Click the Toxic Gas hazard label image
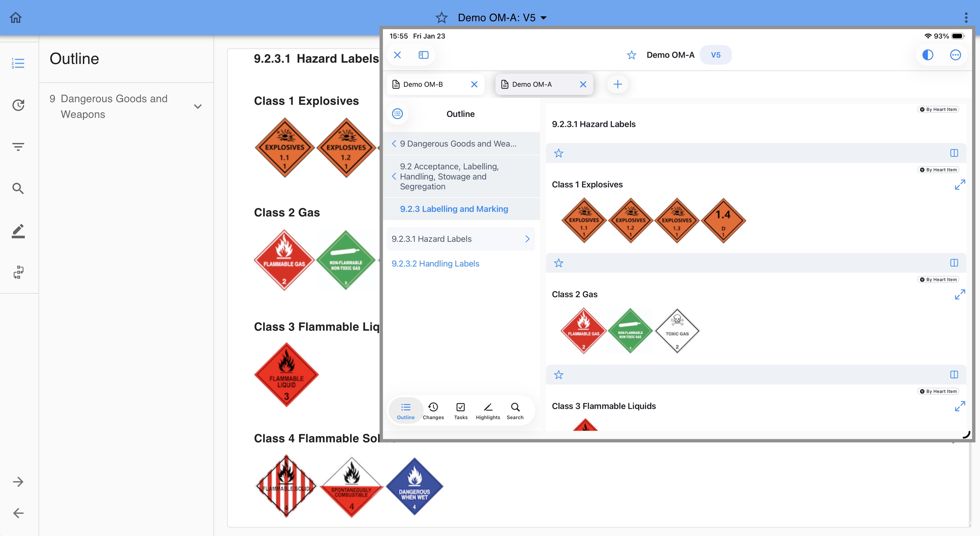This screenshot has width=980, height=536. pos(677,331)
